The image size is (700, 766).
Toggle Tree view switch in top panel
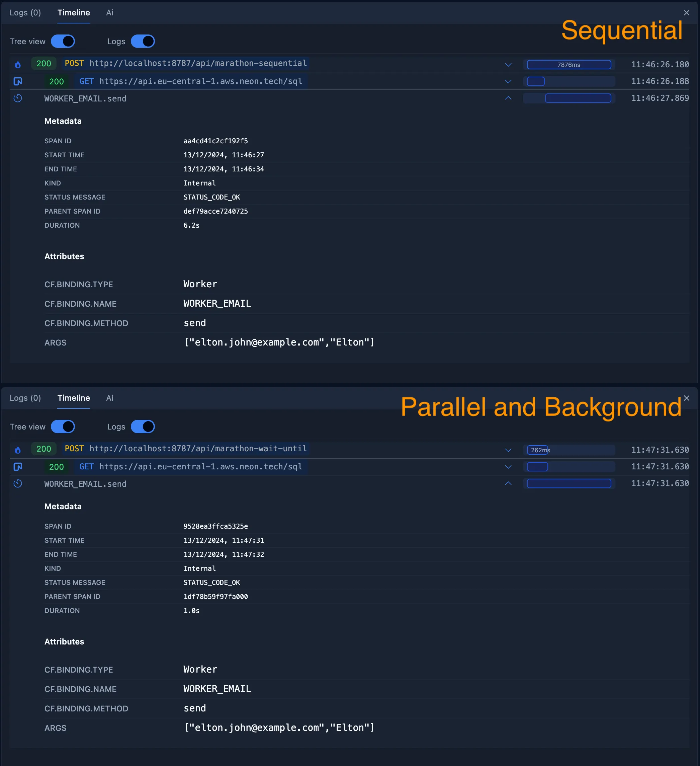[63, 42]
